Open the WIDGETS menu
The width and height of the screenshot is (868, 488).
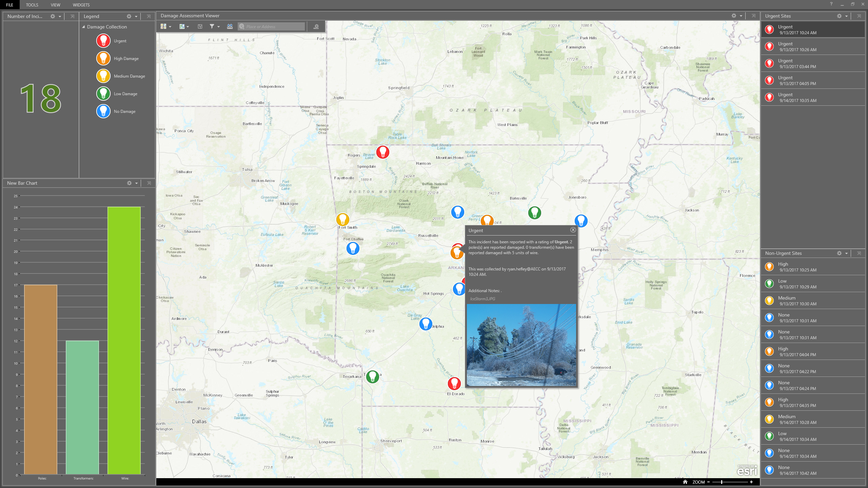(x=81, y=5)
